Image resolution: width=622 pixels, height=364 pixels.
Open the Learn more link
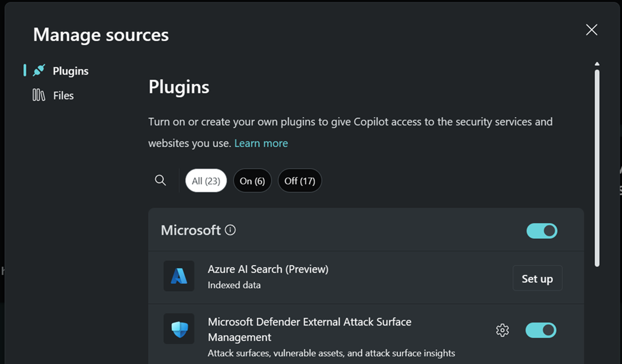(261, 143)
